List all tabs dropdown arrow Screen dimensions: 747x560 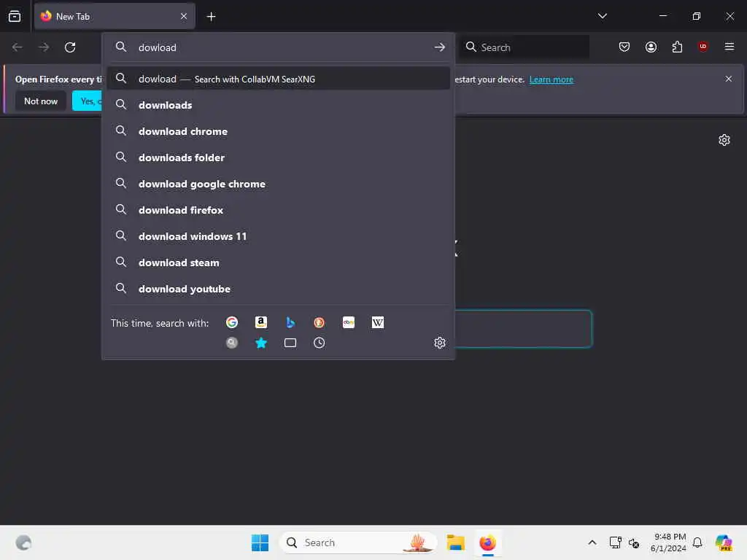[602, 16]
